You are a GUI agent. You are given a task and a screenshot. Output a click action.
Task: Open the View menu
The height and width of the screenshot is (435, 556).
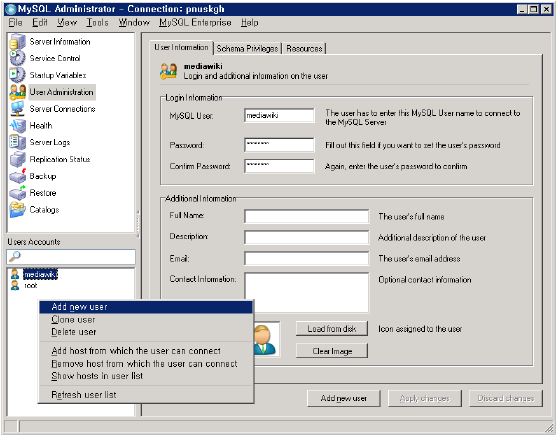(67, 23)
